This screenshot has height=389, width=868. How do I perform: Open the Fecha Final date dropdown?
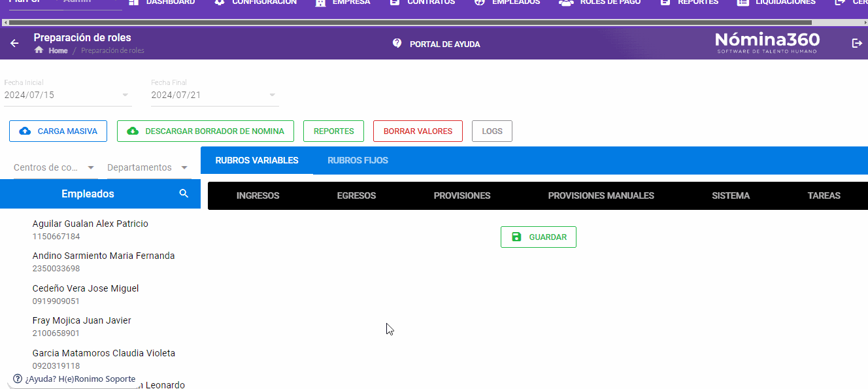215,95
